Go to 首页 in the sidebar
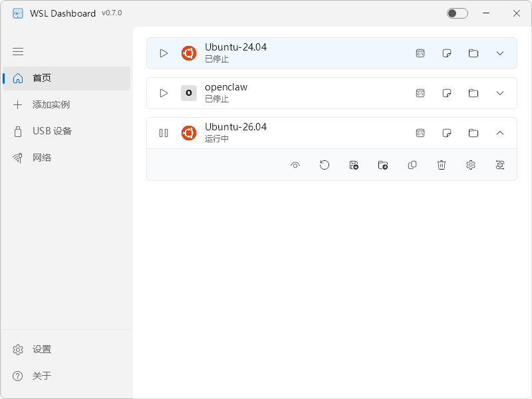This screenshot has width=532, height=399. pyautogui.click(x=66, y=78)
